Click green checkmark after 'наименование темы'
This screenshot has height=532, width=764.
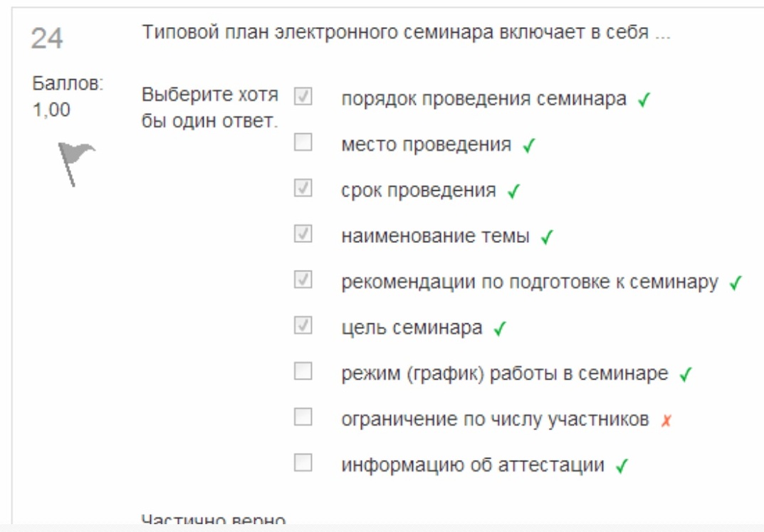pos(547,236)
